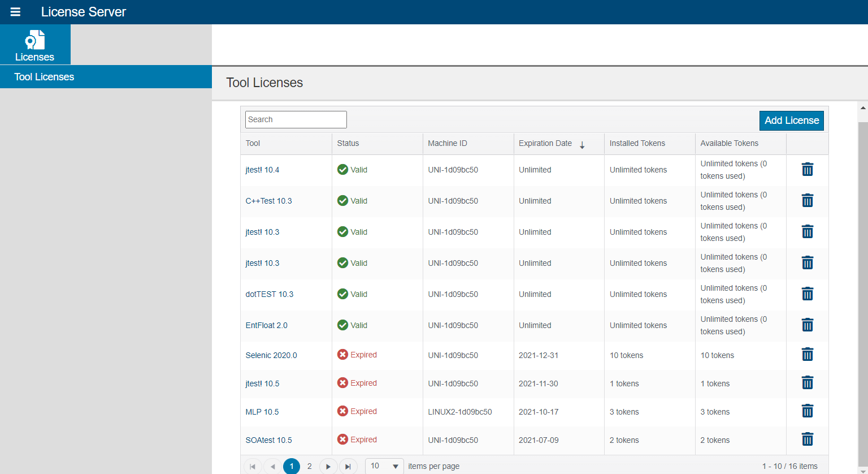Click the 2 tokens available value

pyautogui.click(x=715, y=440)
